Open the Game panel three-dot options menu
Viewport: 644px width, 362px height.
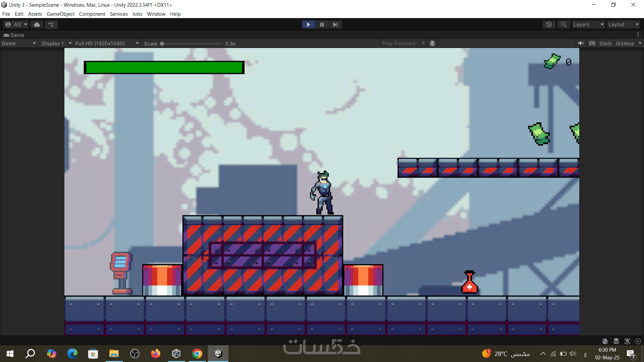[x=638, y=35]
